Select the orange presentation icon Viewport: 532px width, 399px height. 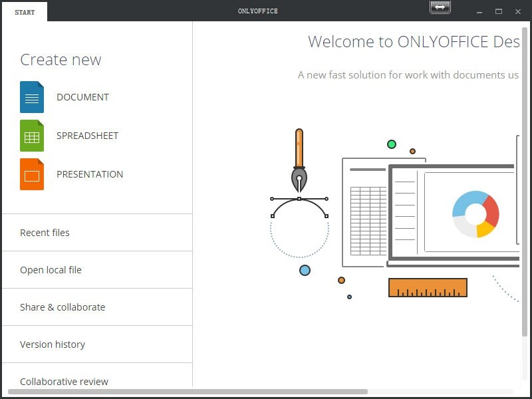tap(31, 174)
